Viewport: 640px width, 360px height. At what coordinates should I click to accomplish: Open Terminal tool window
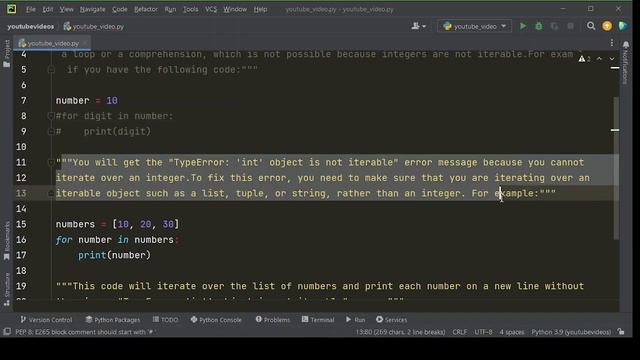tap(318, 320)
